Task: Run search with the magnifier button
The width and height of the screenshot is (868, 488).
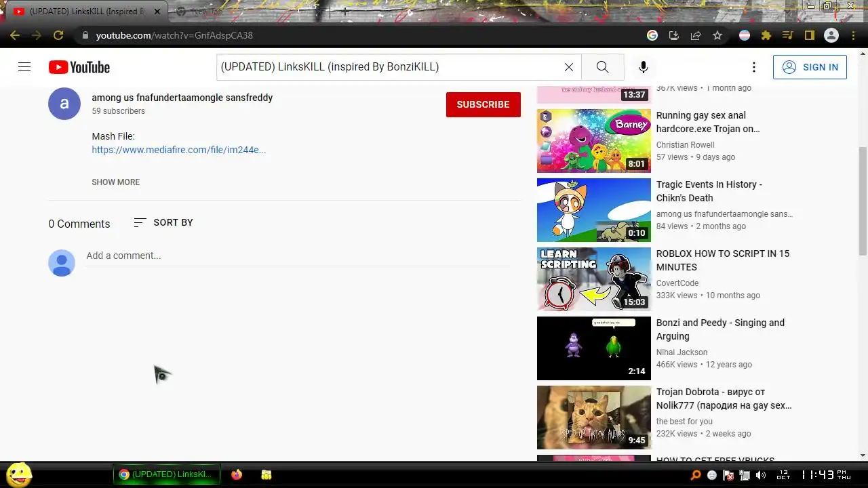Action: point(602,67)
